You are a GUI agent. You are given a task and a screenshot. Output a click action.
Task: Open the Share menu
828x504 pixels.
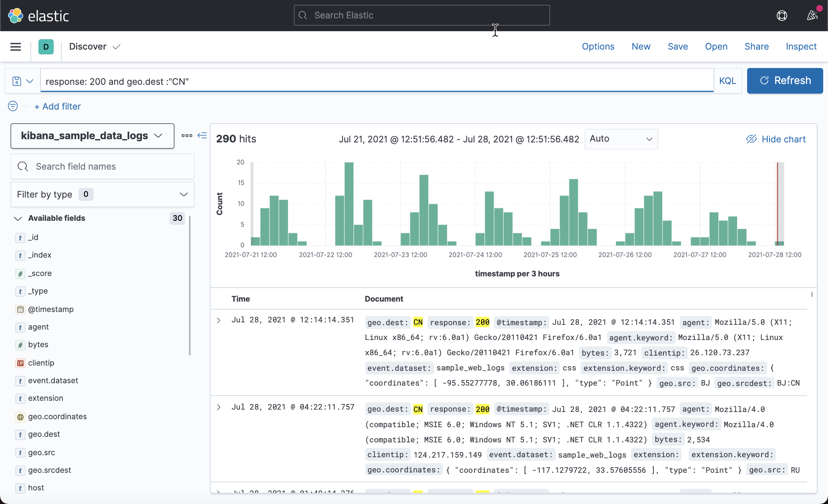[756, 46]
